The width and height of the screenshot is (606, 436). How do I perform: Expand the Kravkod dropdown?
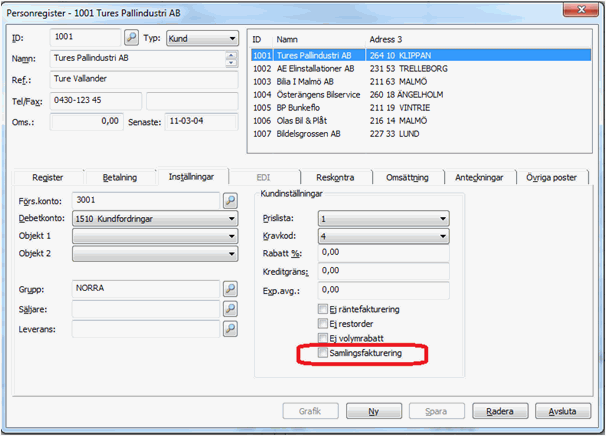(x=442, y=236)
